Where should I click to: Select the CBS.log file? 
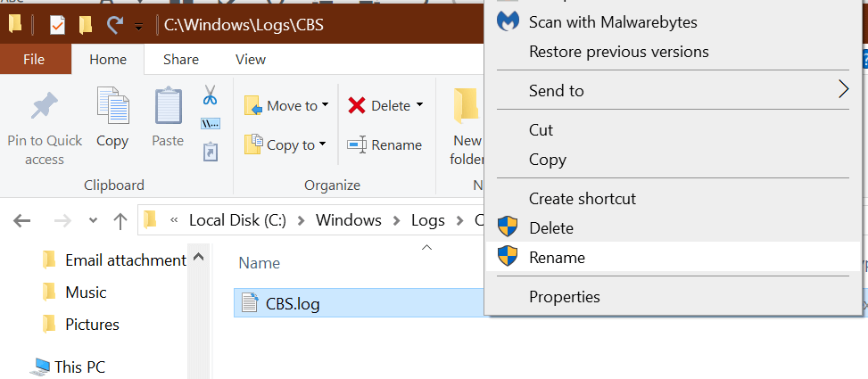tap(359, 303)
